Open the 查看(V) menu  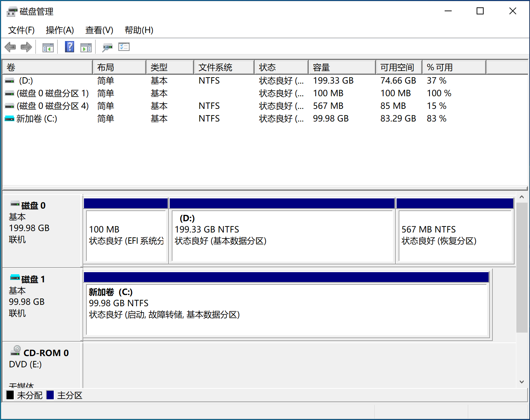click(x=99, y=30)
